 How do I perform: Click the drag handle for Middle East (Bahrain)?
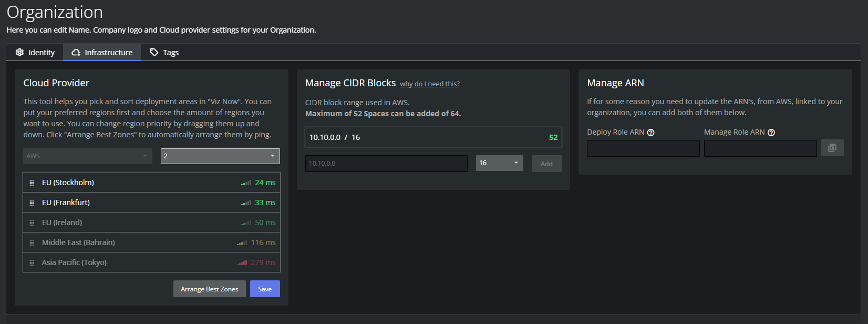32,243
